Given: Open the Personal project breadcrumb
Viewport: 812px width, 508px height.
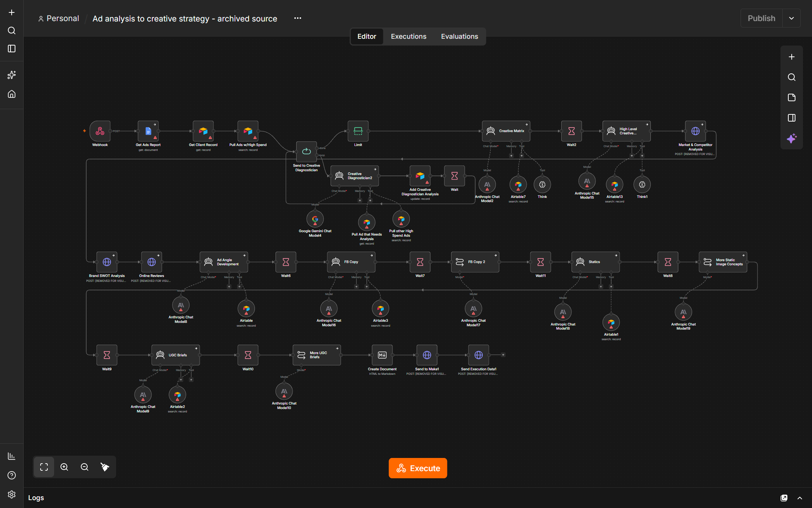Looking at the screenshot, I should click(x=59, y=18).
